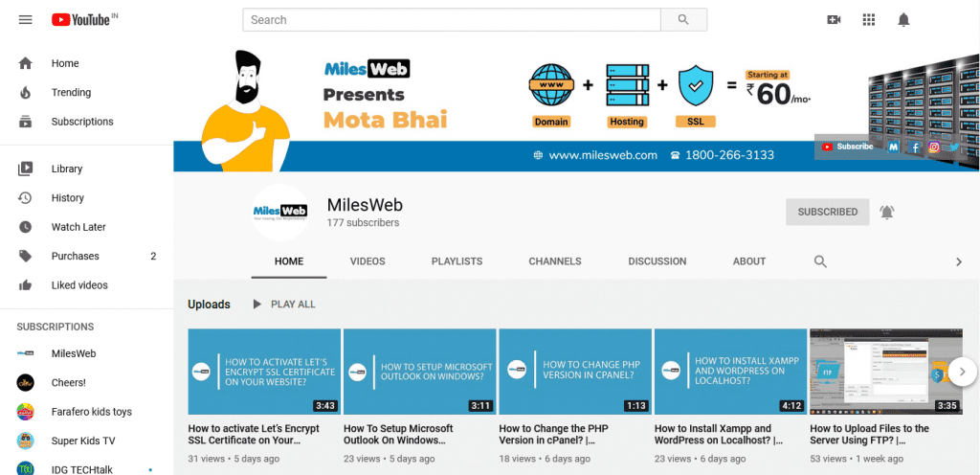The width and height of the screenshot is (980, 475).
Task: Switch to the PLAYLISTS tab
Action: 457,261
